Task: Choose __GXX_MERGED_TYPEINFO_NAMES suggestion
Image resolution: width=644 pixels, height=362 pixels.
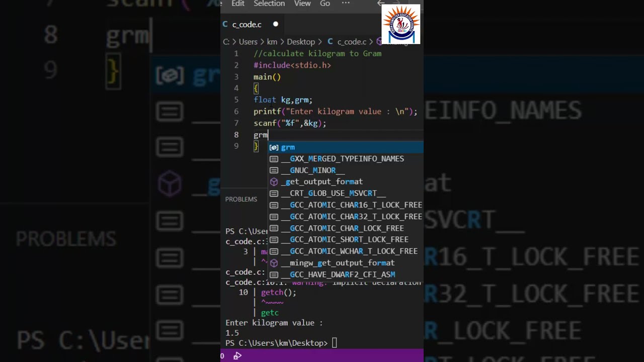Action: [x=346, y=159]
